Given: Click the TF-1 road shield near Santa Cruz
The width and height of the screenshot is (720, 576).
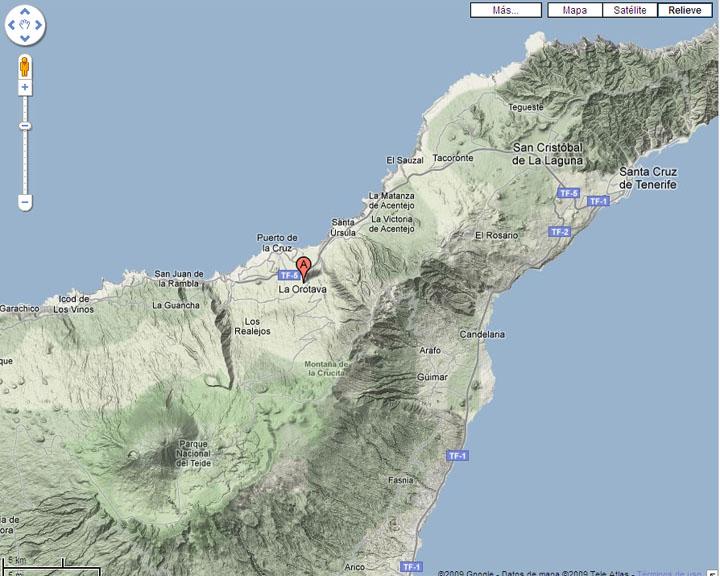Looking at the screenshot, I should coord(598,201).
